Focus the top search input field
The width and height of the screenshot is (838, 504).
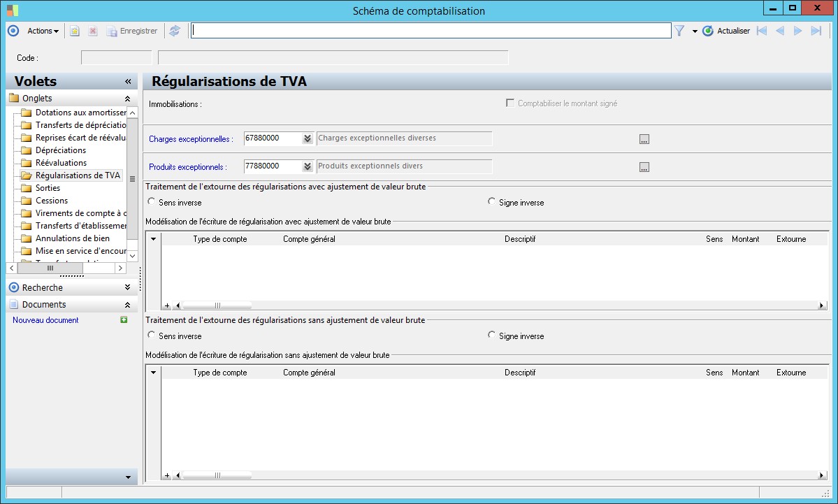click(x=431, y=31)
